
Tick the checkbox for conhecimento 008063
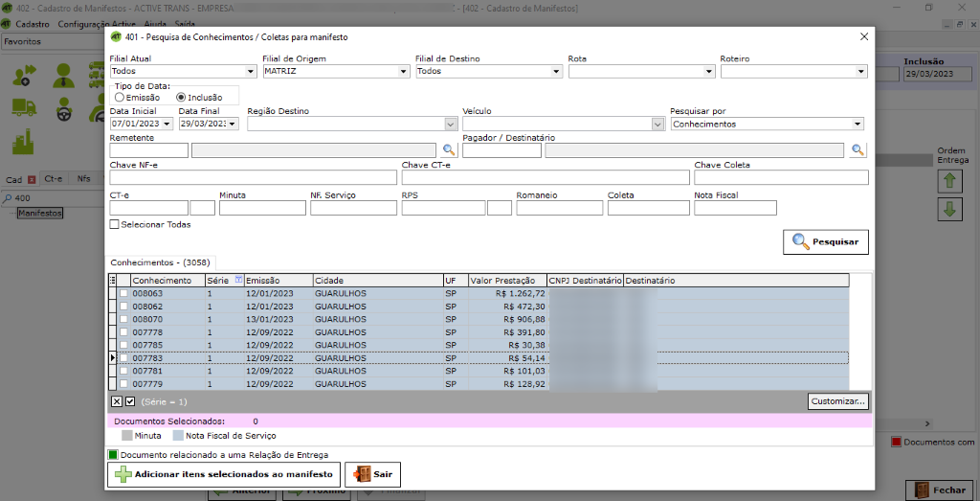pos(123,293)
